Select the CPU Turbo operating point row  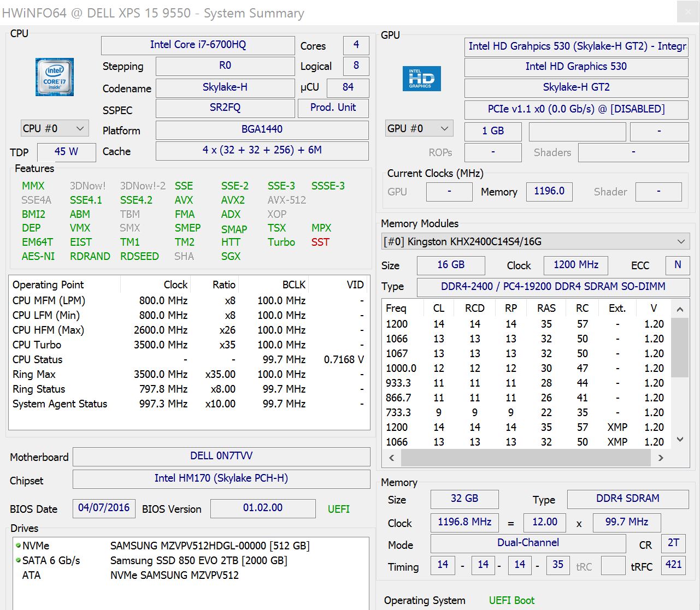189,345
